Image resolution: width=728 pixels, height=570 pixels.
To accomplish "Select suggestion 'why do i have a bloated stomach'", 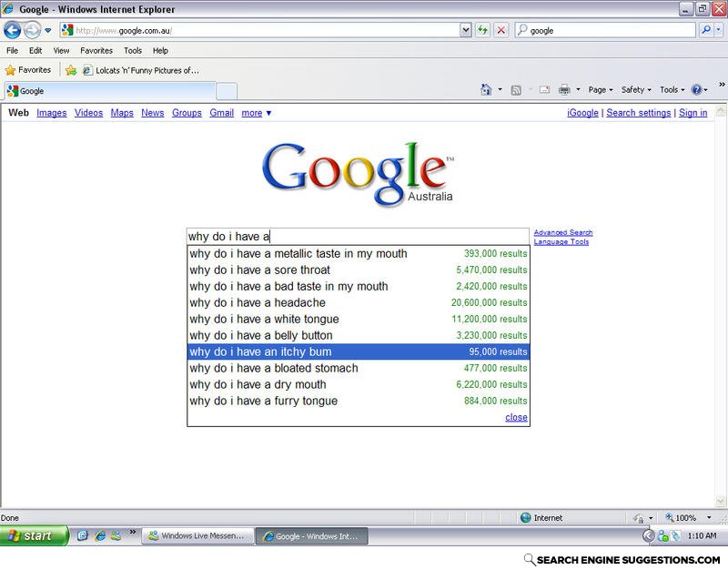I will tap(359, 369).
